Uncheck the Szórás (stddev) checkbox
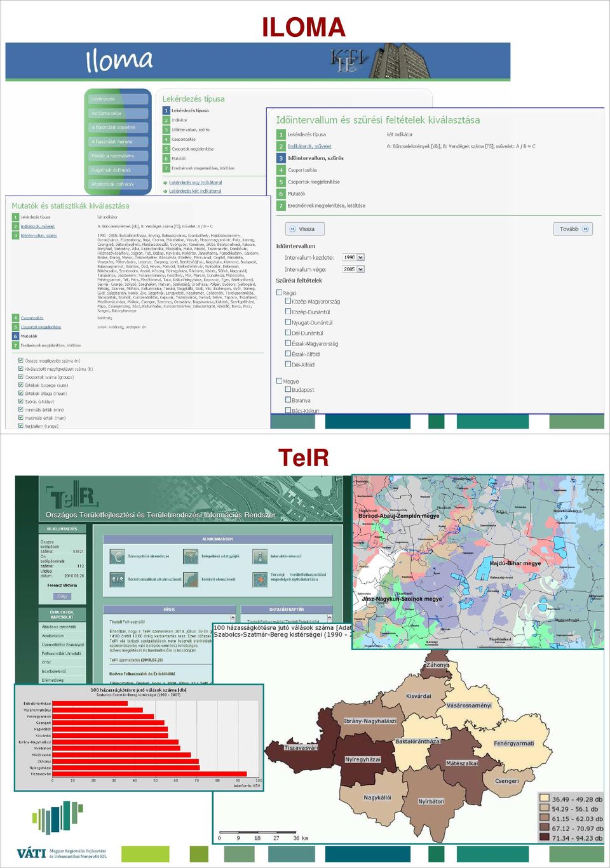This screenshot has height=868, width=610. coord(20,401)
